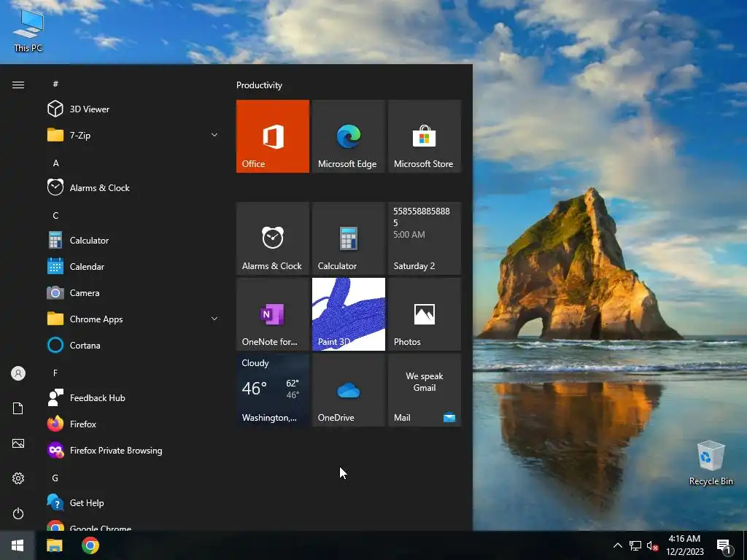Expand the 7-Zip folder chevron
Viewport: 747px width, 560px height.
pos(214,135)
